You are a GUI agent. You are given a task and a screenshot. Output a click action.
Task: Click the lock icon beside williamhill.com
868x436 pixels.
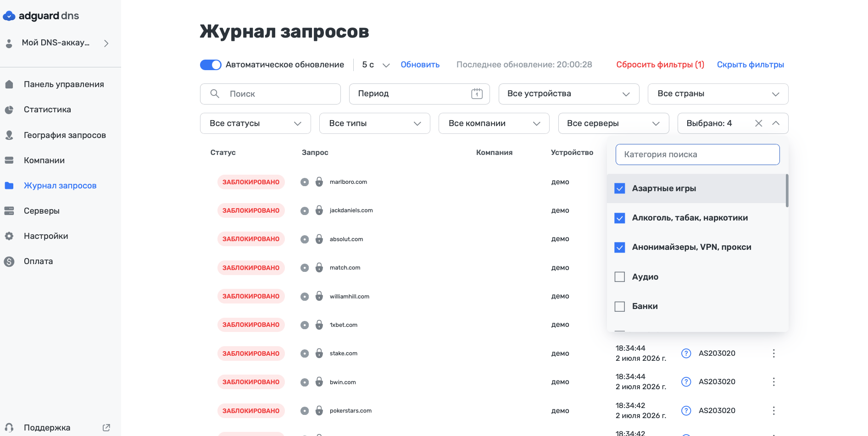(319, 296)
